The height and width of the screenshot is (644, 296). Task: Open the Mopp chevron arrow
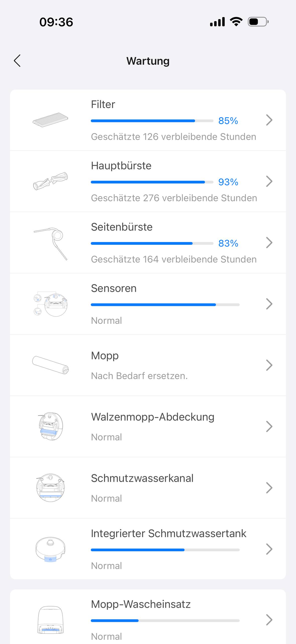pyautogui.click(x=269, y=365)
